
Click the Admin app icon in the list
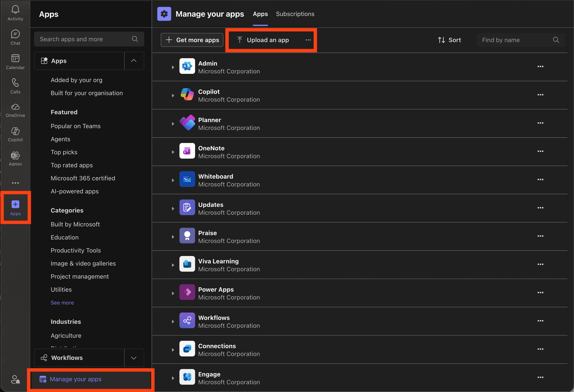pyautogui.click(x=187, y=66)
